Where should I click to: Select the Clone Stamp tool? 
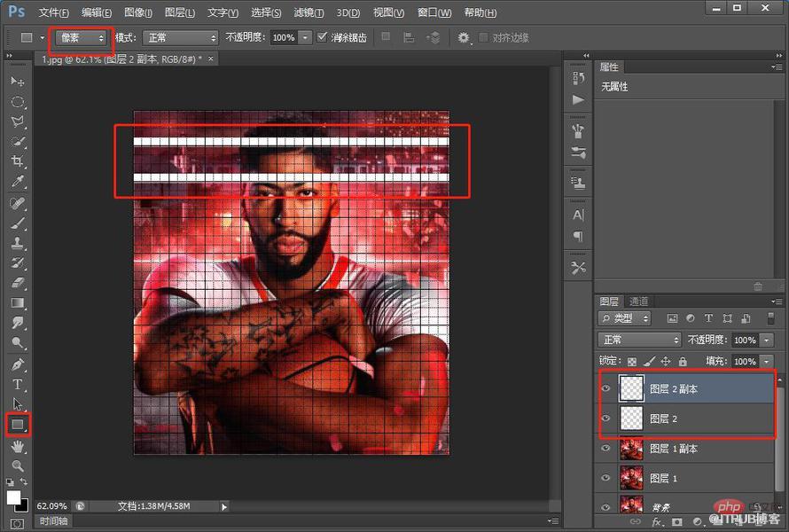(18, 243)
